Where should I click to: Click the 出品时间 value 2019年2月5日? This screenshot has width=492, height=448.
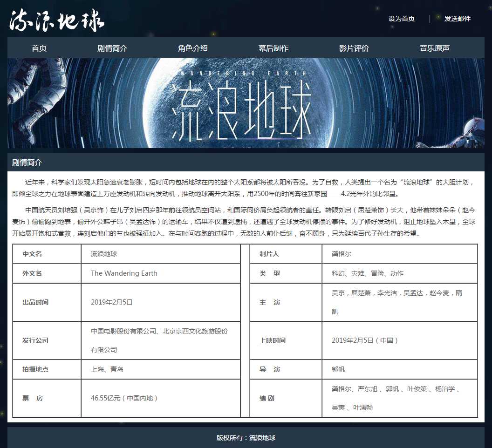pos(112,302)
